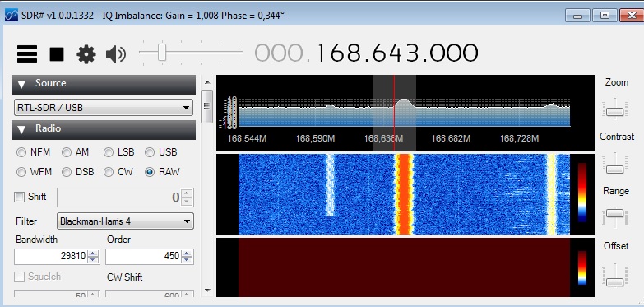Click the Zoom slider handle

[x=615, y=112]
